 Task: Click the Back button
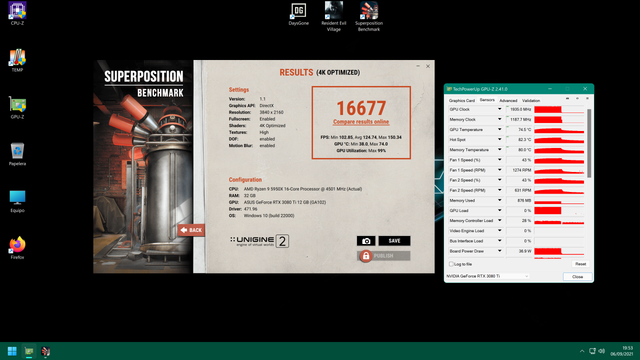pyautogui.click(x=191, y=230)
